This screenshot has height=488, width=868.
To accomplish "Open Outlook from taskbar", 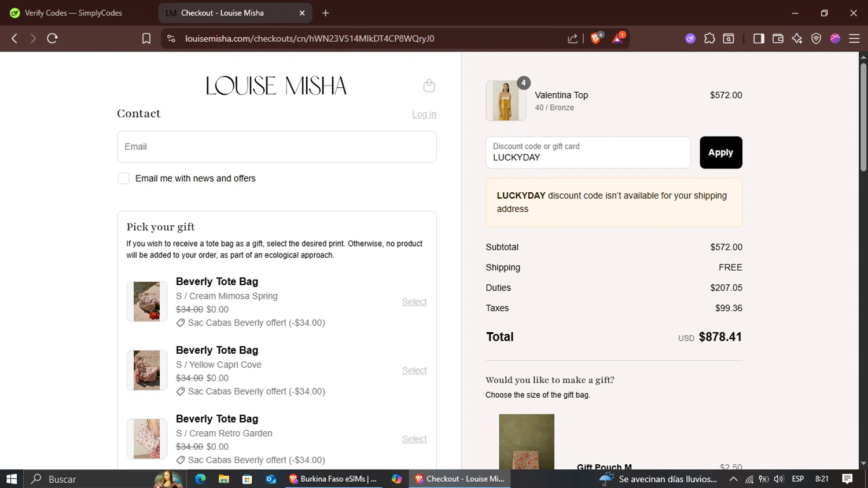I will (271, 479).
